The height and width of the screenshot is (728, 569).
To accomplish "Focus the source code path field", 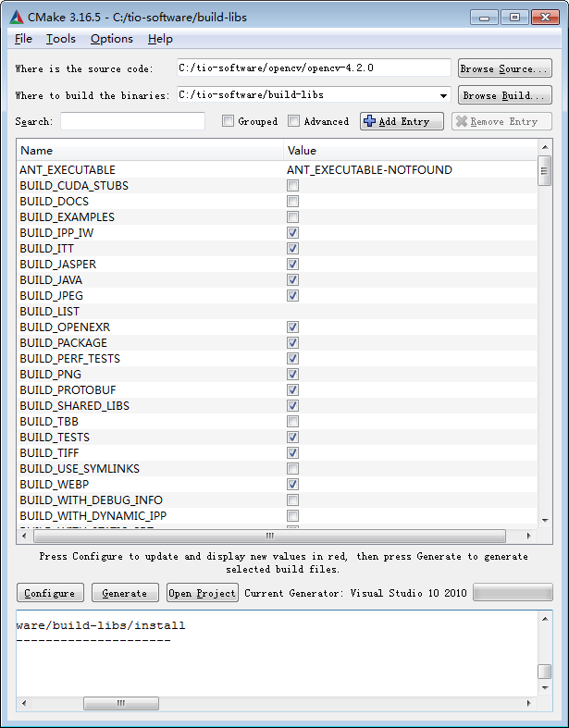I will [x=314, y=68].
